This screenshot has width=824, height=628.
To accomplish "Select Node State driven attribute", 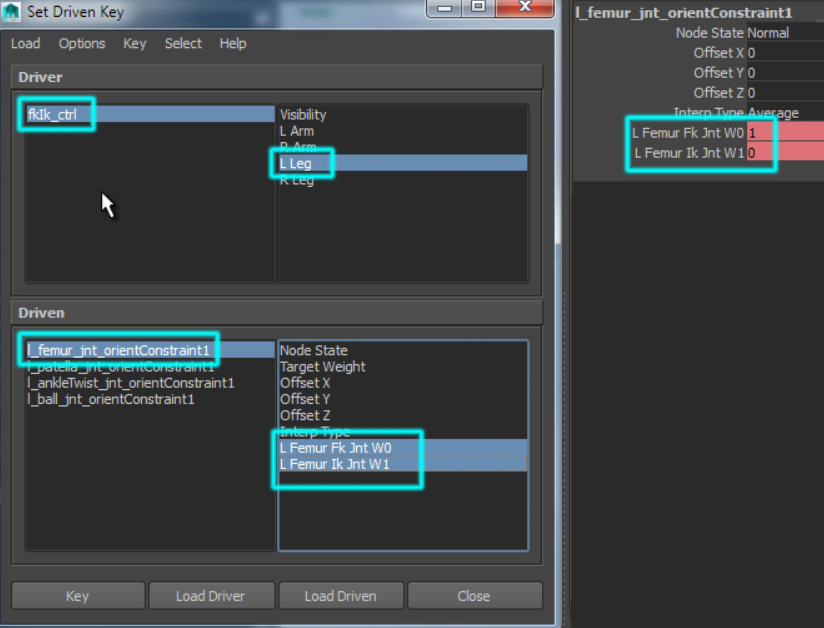I will pyautogui.click(x=403, y=350).
